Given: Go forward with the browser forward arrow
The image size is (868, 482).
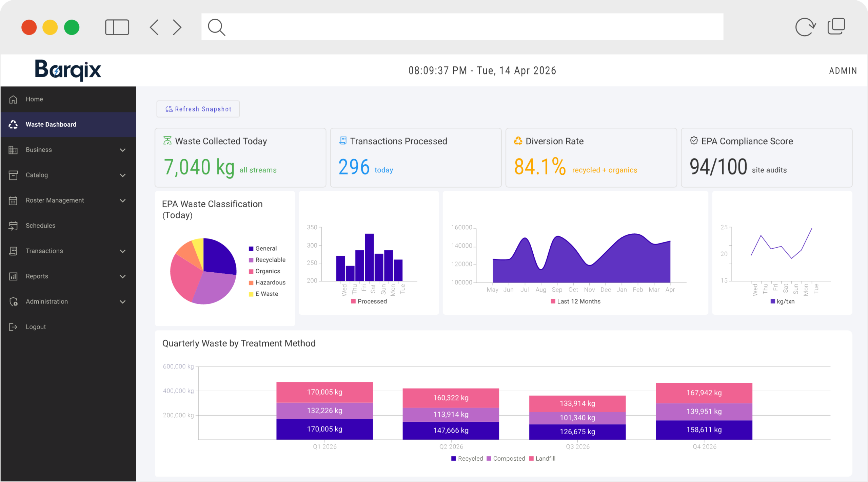Looking at the screenshot, I should pyautogui.click(x=177, y=27).
